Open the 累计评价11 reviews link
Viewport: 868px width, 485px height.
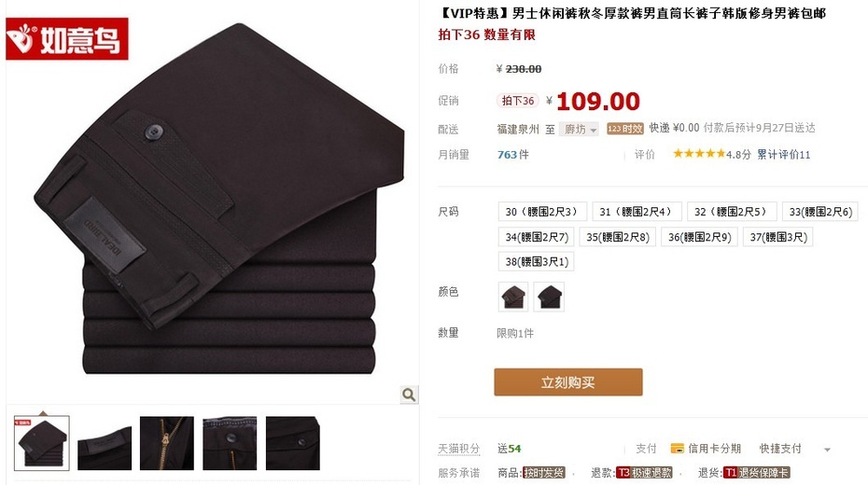pyautogui.click(x=783, y=155)
